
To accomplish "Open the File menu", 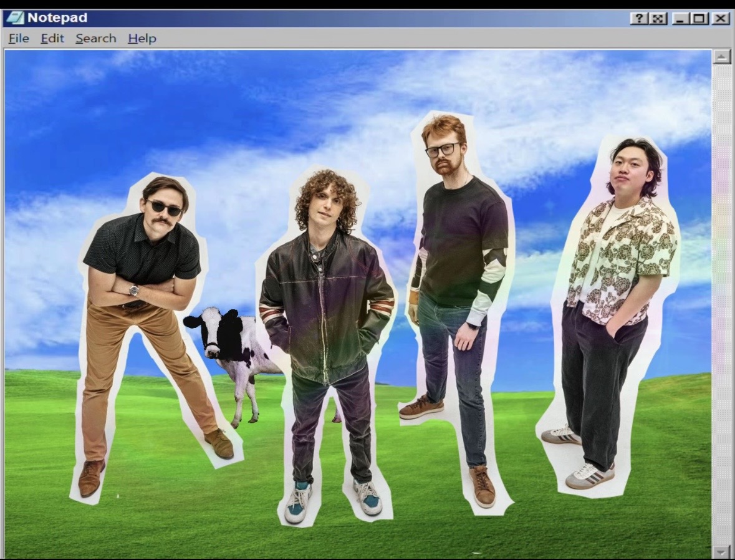I will point(19,38).
